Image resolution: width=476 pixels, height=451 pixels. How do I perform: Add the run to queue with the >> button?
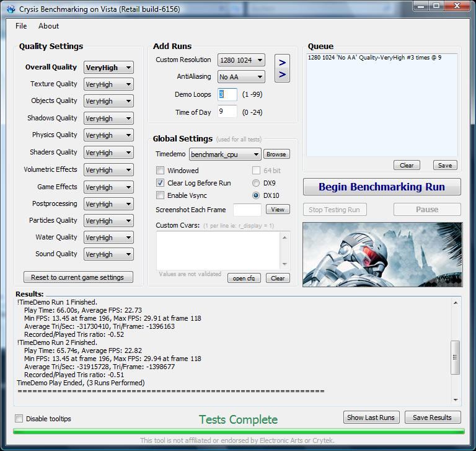click(x=282, y=68)
